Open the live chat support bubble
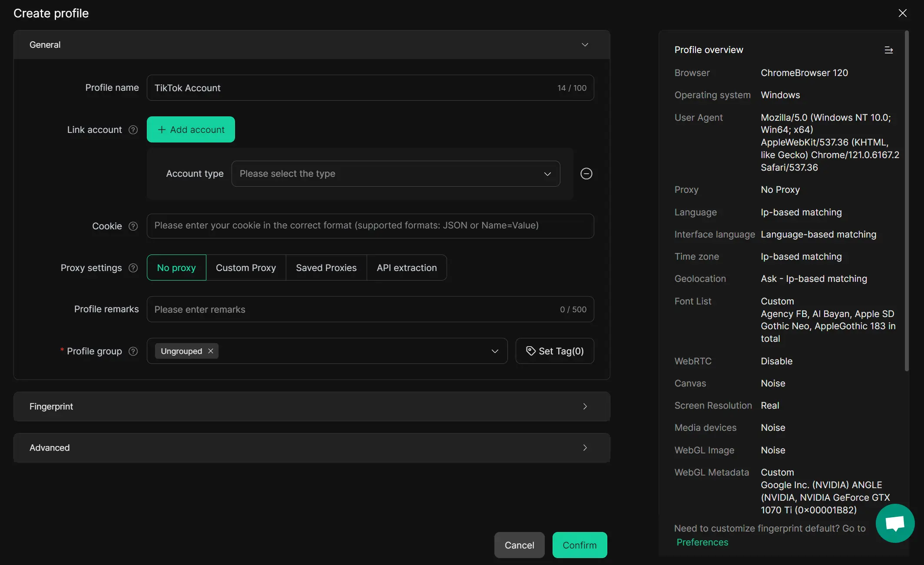 (x=895, y=523)
